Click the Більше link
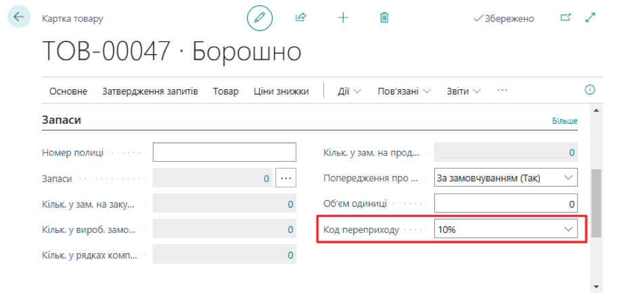Screen dimensions: 644x293 coord(564,121)
